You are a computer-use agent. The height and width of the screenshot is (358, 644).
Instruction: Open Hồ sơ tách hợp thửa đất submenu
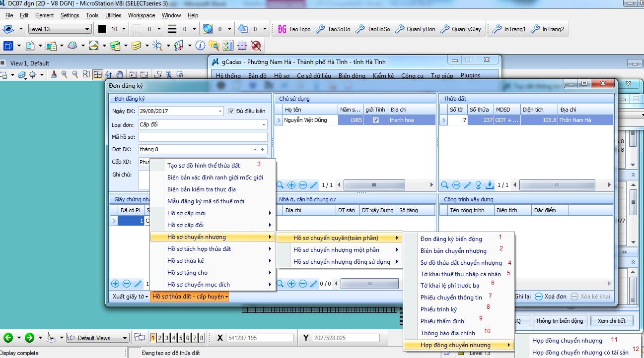(x=199, y=249)
